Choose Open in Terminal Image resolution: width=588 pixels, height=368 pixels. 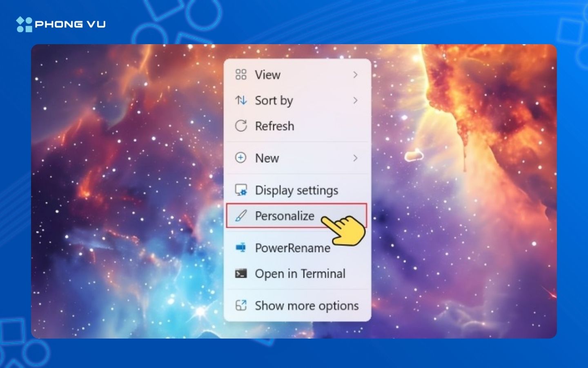click(300, 274)
